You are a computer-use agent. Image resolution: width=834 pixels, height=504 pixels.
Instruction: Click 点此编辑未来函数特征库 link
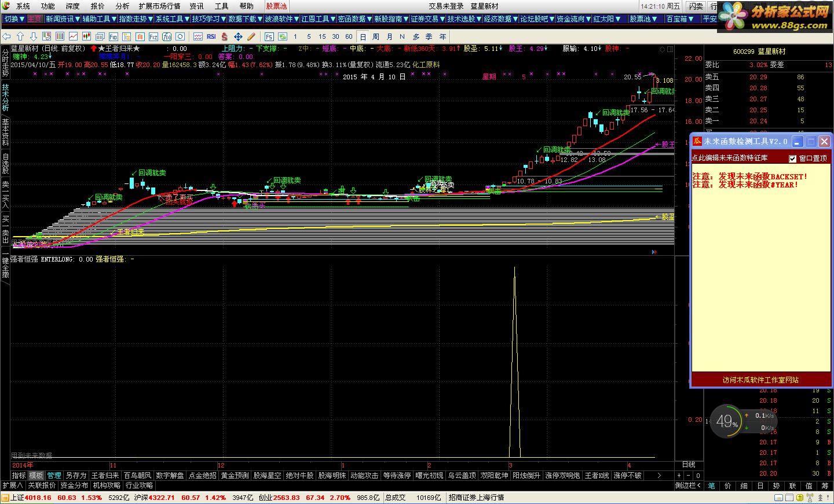(x=730, y=158)
